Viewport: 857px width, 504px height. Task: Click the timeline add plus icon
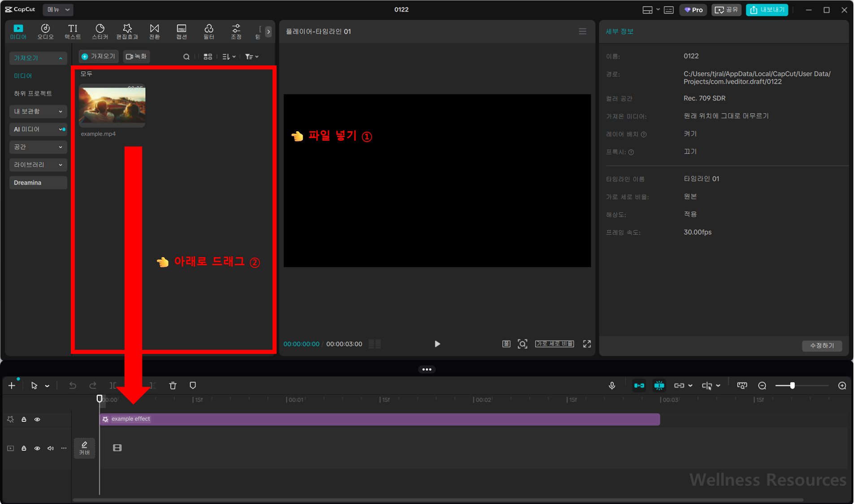(x=12, y=385)
